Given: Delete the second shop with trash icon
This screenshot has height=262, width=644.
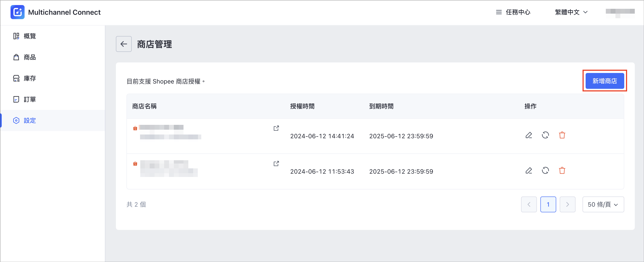Looking at the screenshot, I should 562,171.
